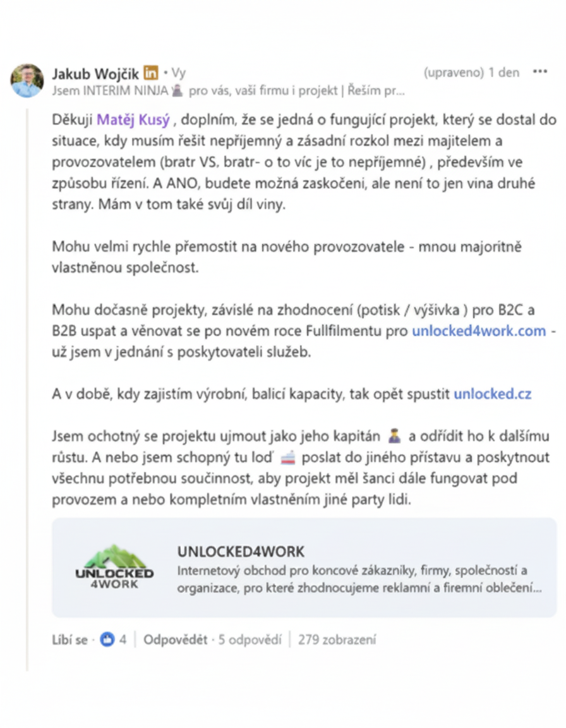Screen dimensions: 566x728
Task: Open the three-dots comment options menu
Action: pos(539,72)
